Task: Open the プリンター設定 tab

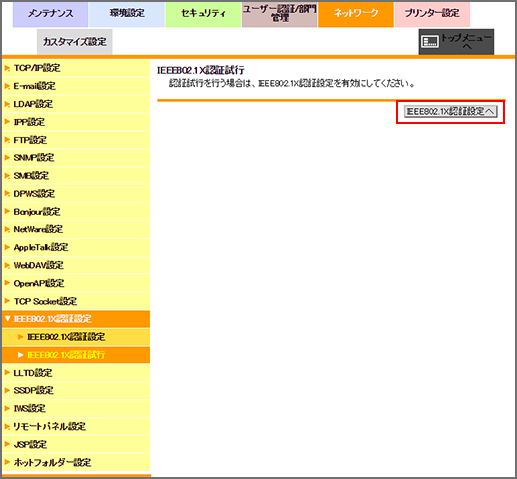Action: point(432,14)
